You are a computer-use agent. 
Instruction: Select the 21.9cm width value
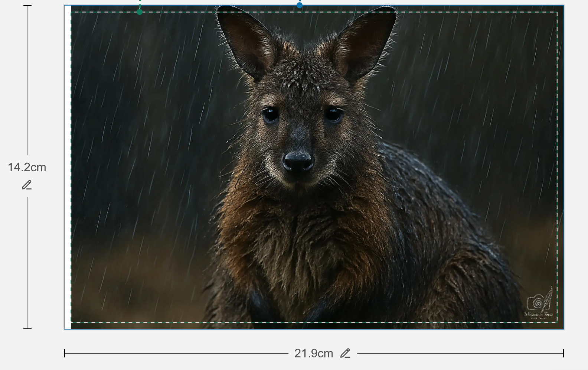pos(314,353)
